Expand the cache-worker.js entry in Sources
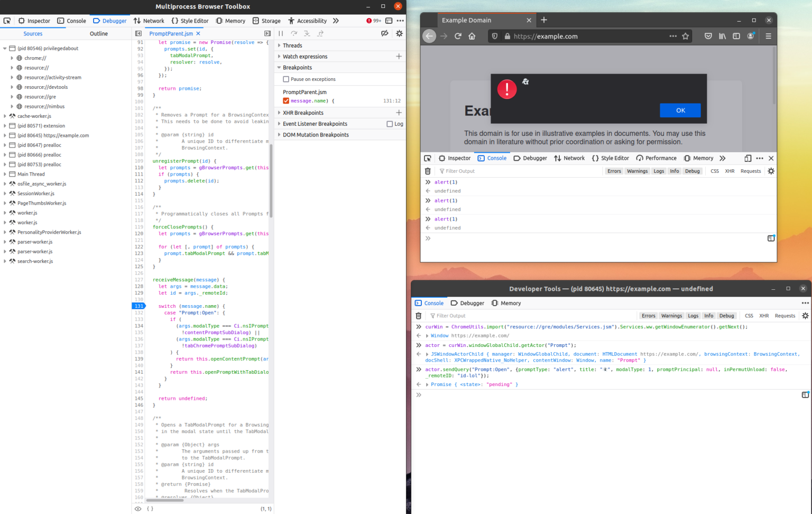812x514 pixels. click(x=4, y=116)
